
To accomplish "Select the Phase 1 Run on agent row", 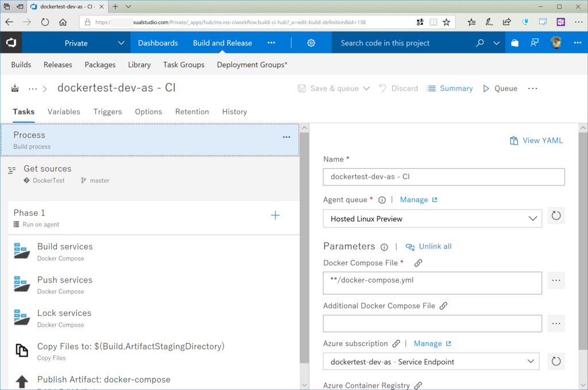I will [x=154, y=218].
